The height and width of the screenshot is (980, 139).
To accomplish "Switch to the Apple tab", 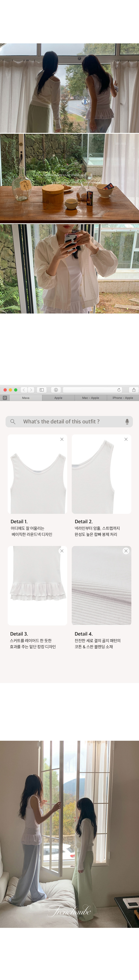I will (58, 398).
